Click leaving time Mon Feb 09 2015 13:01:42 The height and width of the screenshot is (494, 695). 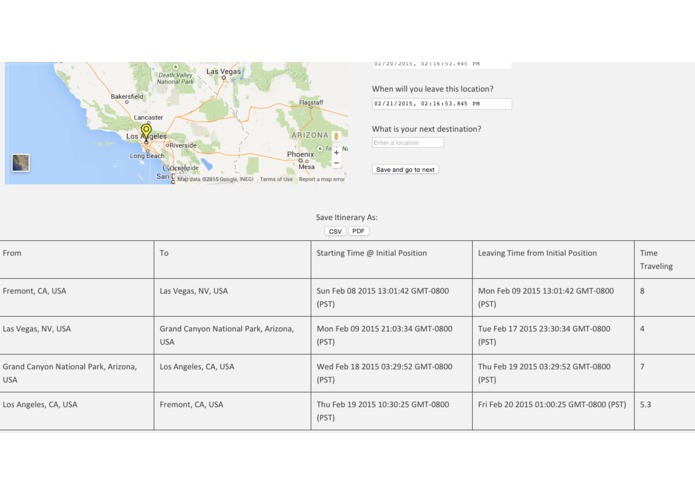tap(546, 297)
